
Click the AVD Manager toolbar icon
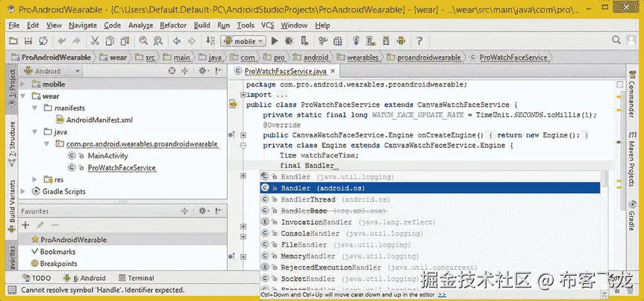(372, 41)
